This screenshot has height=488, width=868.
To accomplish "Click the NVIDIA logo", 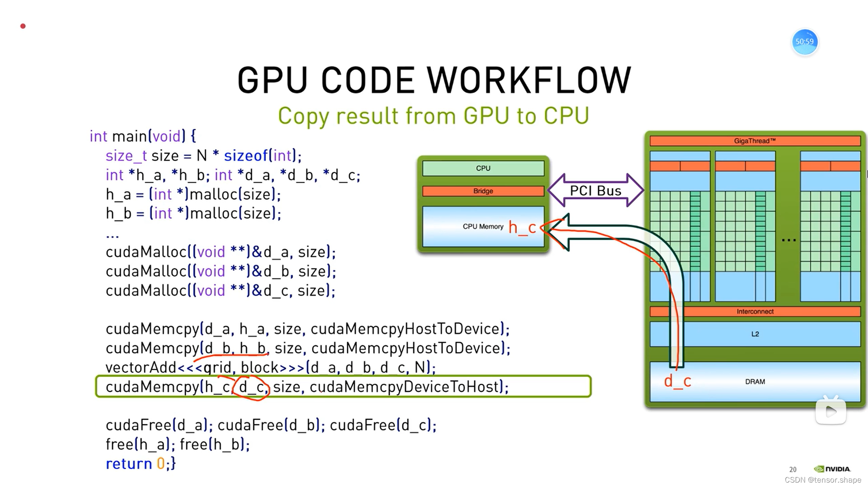I will tap(832, 469).
